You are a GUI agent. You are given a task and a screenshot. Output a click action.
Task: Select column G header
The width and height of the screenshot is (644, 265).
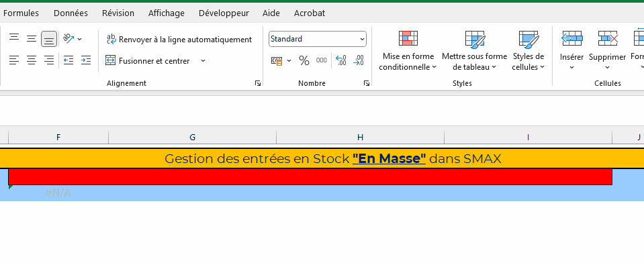[x=192, y=138]
